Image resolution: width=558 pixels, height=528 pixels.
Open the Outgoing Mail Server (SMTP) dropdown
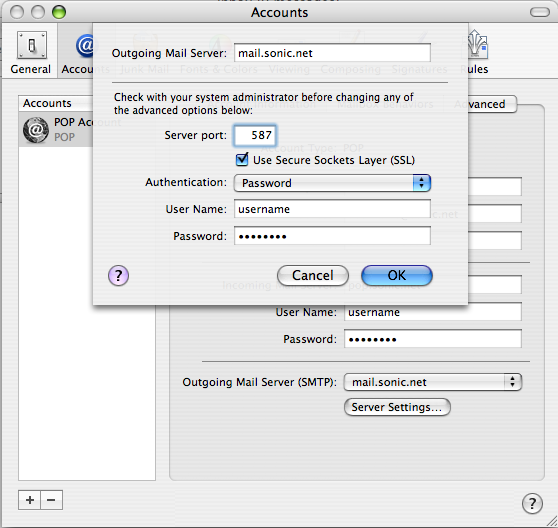pyautogui.click(x=433, y=382)
